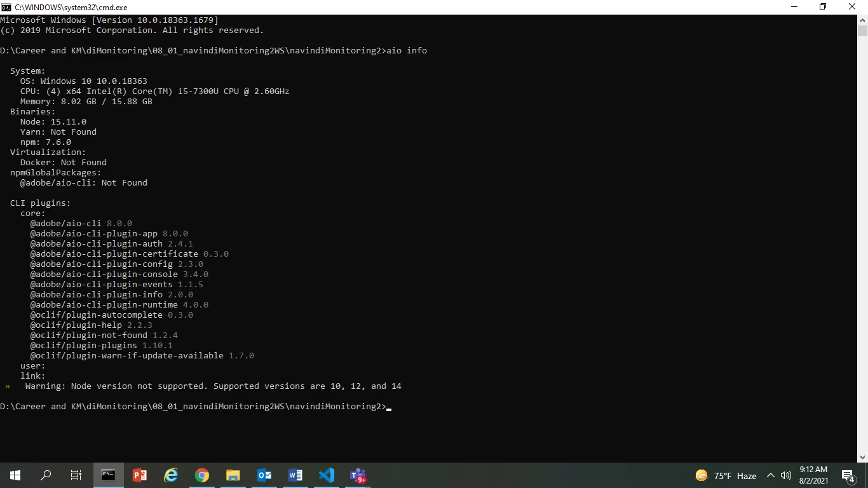Click the cmd.exe title bar text
The width and height of the screenshot is (868, 488).
71,7
